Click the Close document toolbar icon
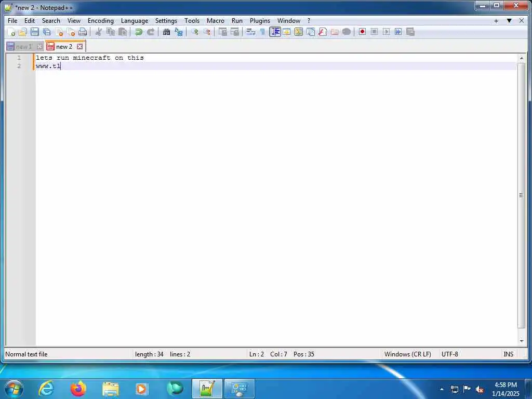The width and height of the screenshot is (532, 399). point(59,32)
